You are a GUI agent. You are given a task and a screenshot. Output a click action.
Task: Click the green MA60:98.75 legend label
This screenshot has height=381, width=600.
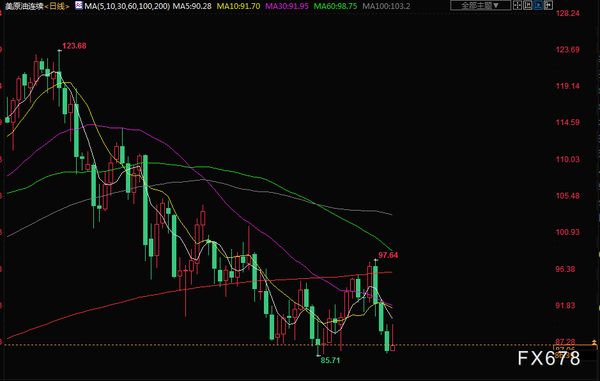[335, 6]
